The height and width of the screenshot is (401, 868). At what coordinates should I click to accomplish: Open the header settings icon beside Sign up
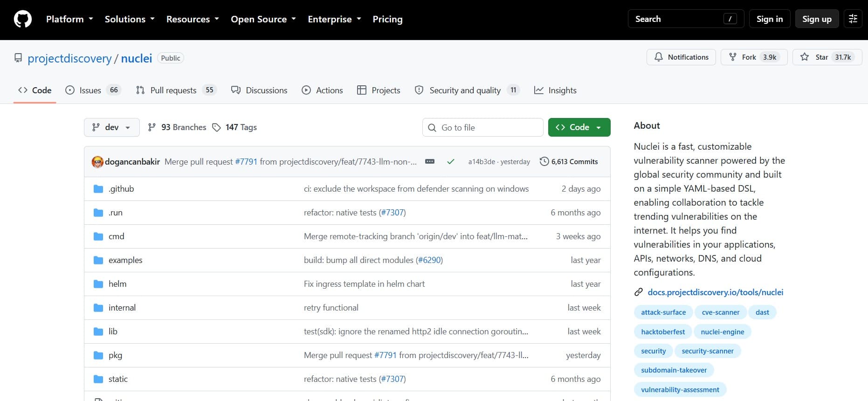click(853, 19)
